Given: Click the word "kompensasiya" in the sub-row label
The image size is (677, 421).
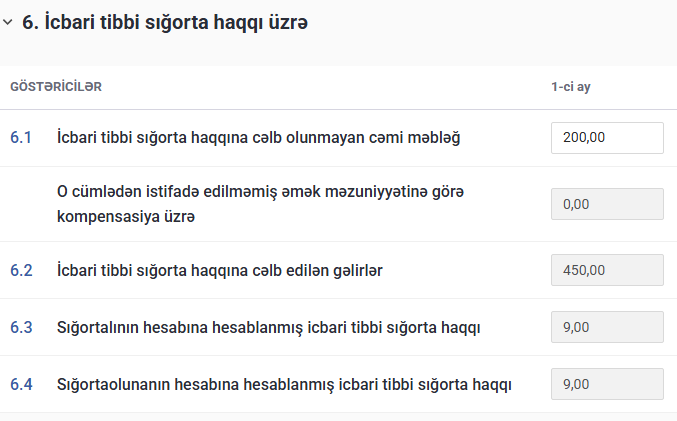Looking at the screenshot, I should pyautogui.click(x=105, y=216).
